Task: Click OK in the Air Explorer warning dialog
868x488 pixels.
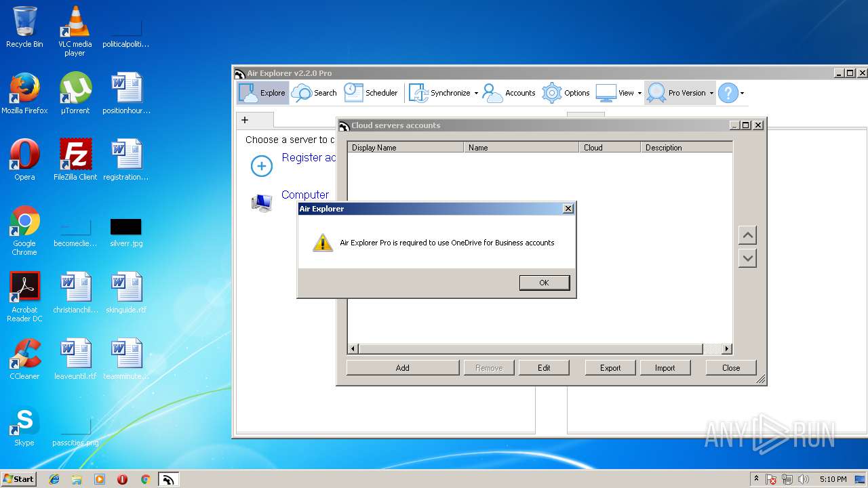Action: click(544, 283)
